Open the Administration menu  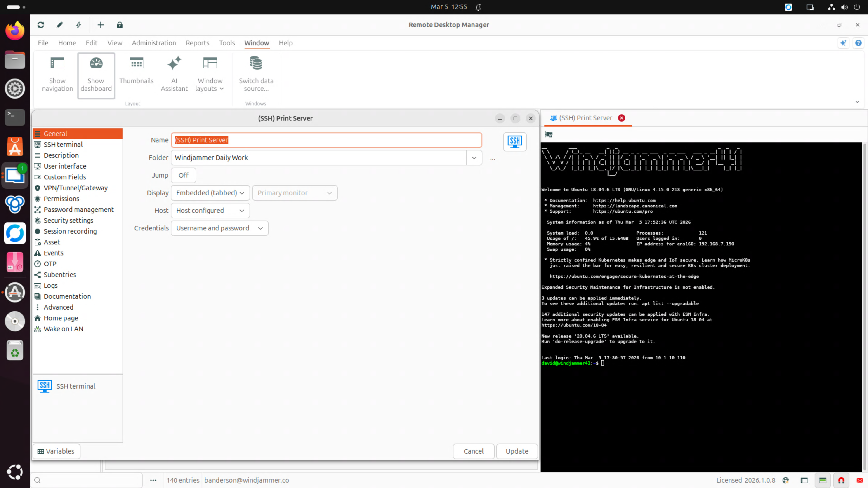pyautogui.click(x=154, y=43)
